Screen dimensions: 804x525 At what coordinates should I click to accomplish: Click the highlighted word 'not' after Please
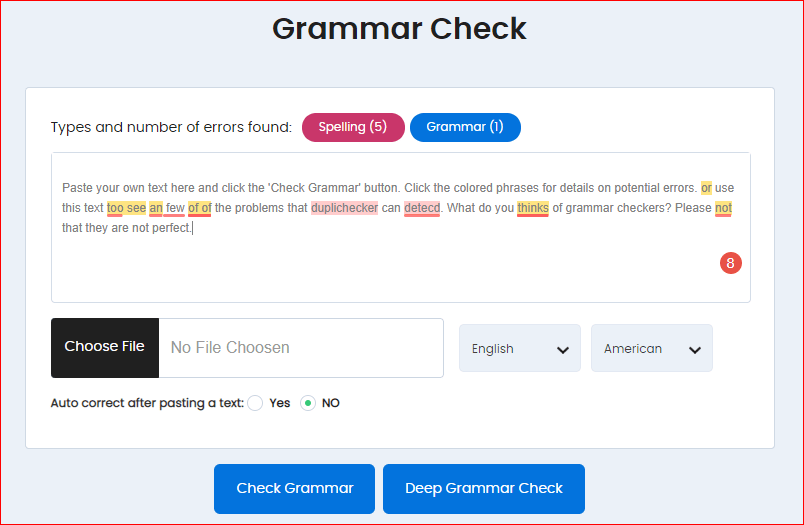[x=723, y=208]
